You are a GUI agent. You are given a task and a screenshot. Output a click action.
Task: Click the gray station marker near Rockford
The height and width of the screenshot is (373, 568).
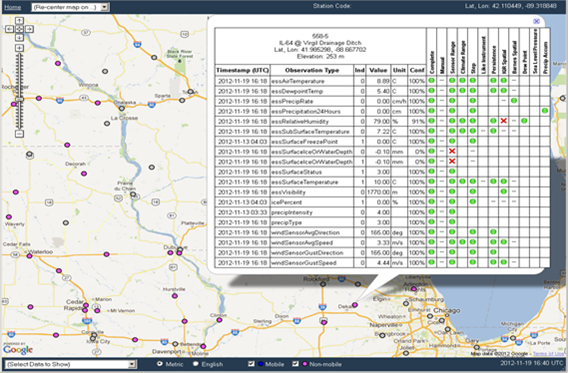(323, 284)
